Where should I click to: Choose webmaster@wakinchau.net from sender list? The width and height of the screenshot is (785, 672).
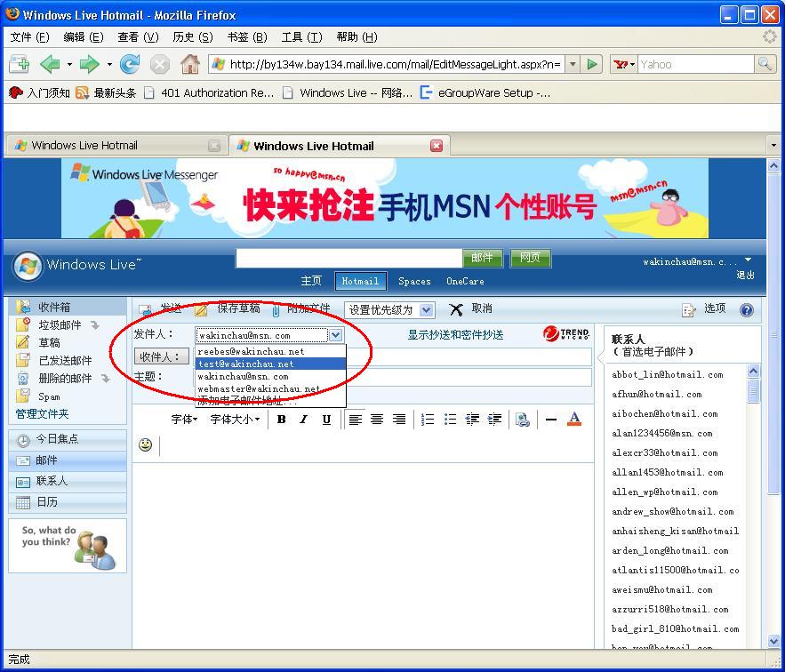tap(270, 388)
